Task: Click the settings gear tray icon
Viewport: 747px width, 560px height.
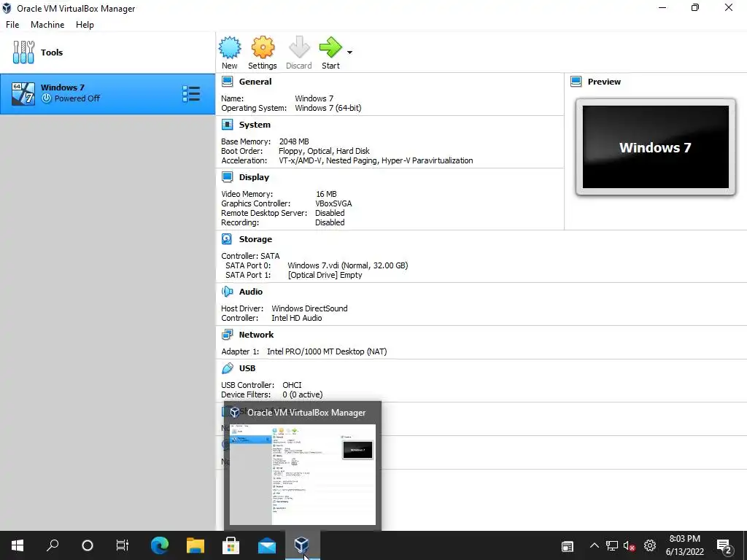Action: [x=650, y=545]
